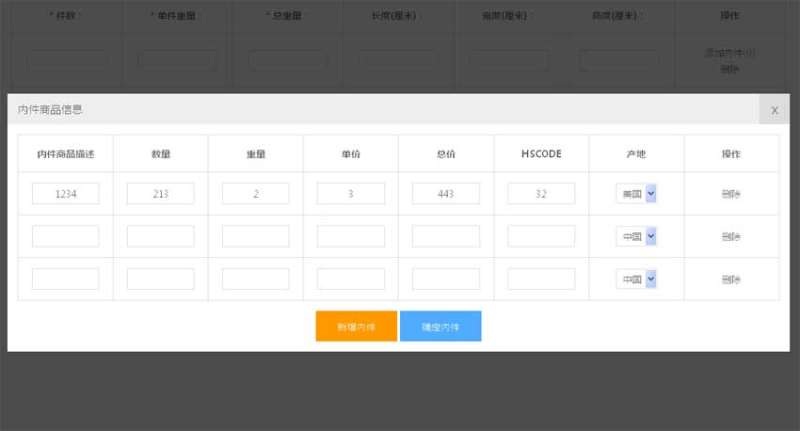Click the quantity field showing 213
800x431 pixels.
click(x=160, y=194)
